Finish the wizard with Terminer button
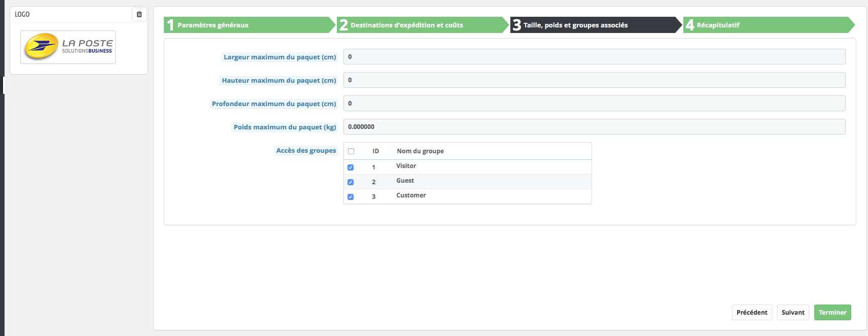Image resolution: width=868 pixels, height=336 pixels. click(x=832, y=313)
